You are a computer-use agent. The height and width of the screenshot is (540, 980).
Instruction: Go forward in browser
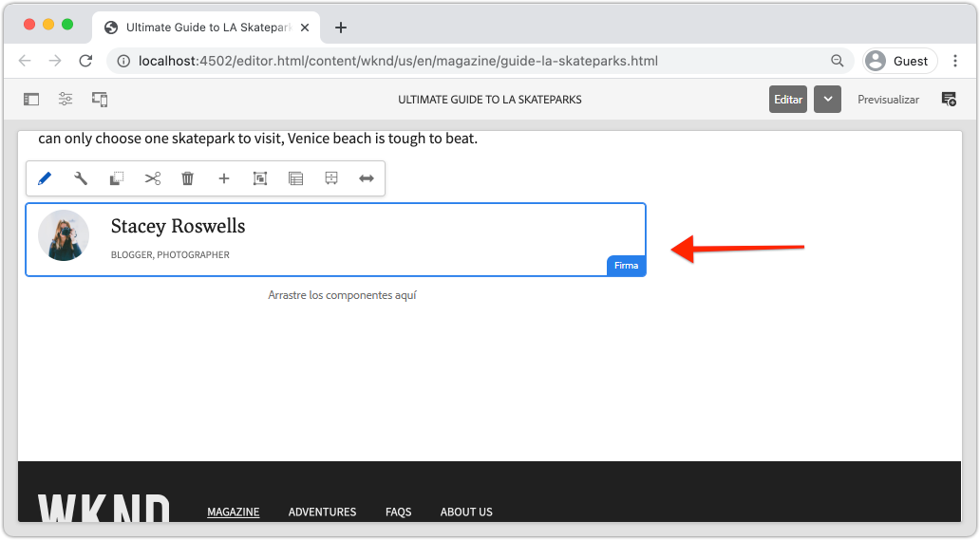(55, 61)
